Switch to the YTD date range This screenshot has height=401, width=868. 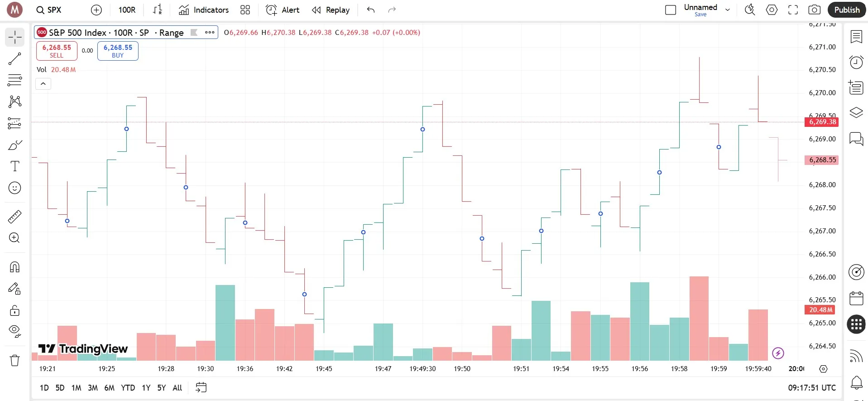click(x=128, y=388)
